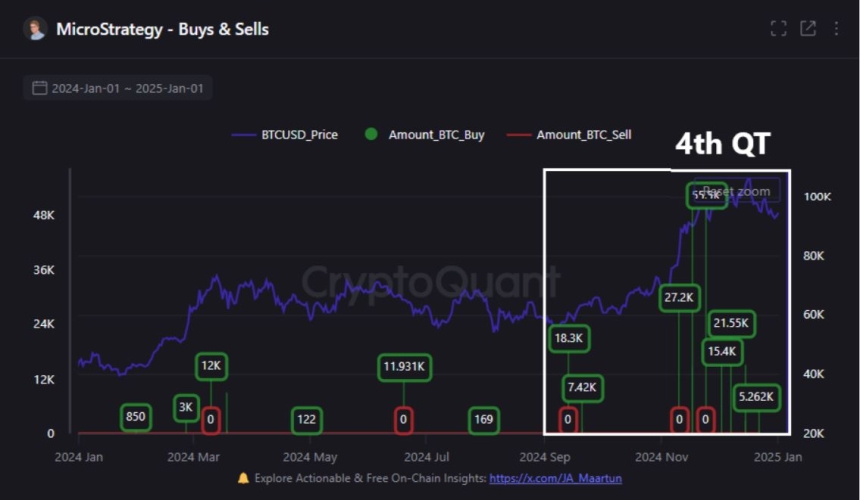Toggle the Amount_BTC_Buy legend series
The height and width of the screenshot is (500, 860).
(x=425, y=135)
